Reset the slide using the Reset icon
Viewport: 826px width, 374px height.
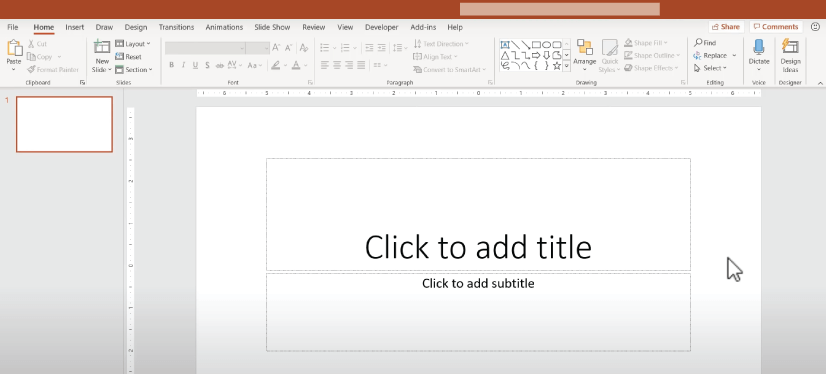(120, 56)
